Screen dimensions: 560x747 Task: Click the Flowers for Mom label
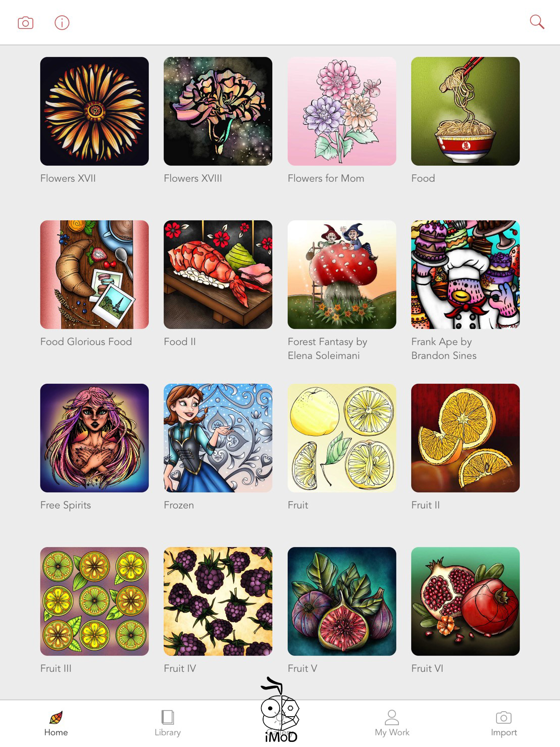[x=326, y=178]
